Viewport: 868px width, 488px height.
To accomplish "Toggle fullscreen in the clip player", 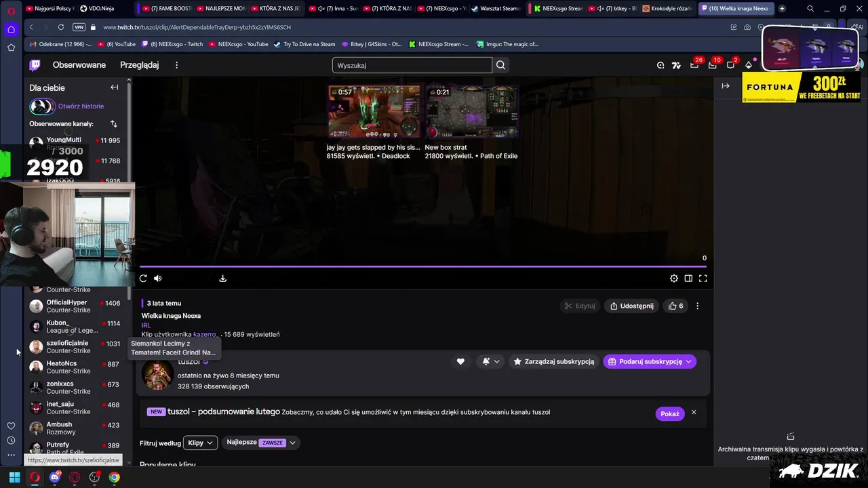I will click(x=703, y=278).
